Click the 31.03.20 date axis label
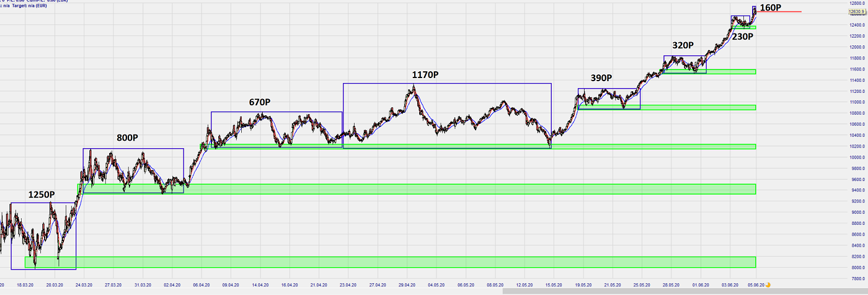The image size is (868, 295). 143,285
